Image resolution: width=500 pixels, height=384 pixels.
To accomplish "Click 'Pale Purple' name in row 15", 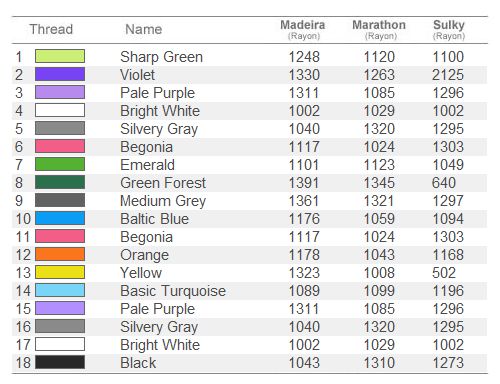I will [158, 309].
